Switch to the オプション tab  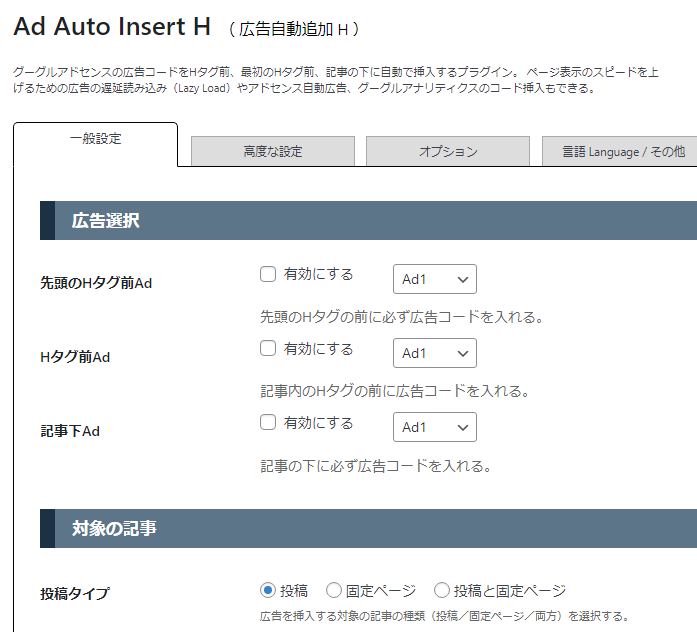click(448, 151)
